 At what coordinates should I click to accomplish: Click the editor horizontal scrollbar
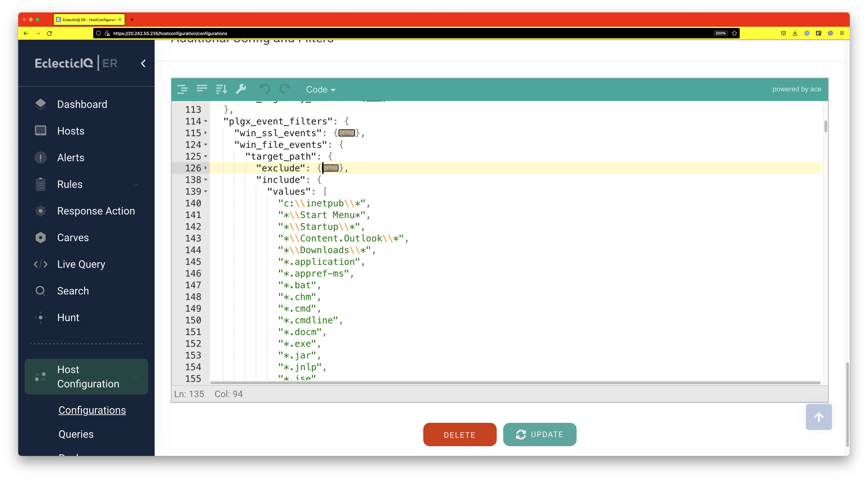point(515,383)
